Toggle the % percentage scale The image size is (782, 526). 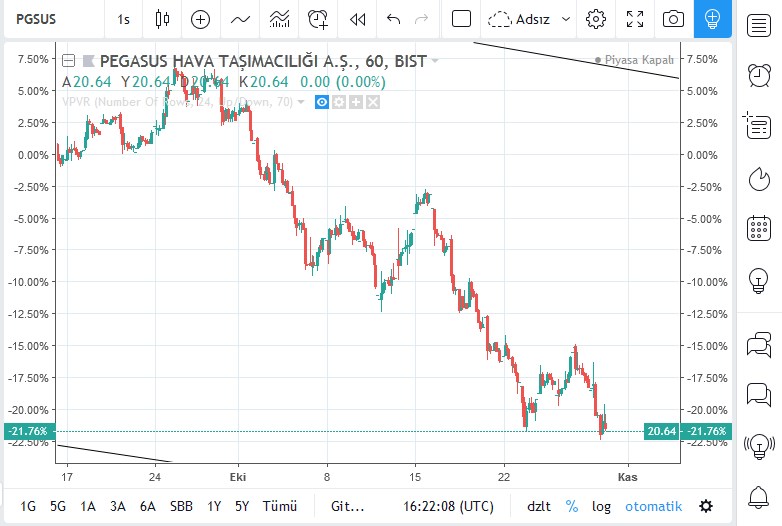tap(572, 507)
